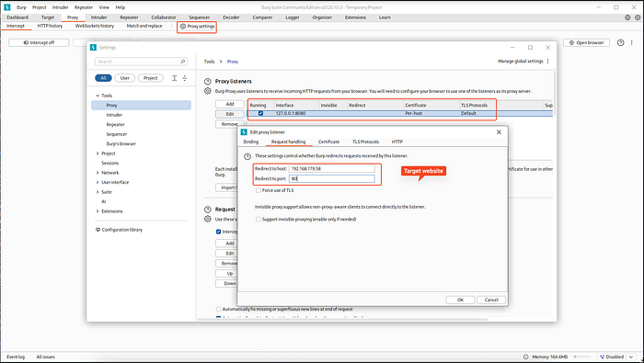644x363 pixels.
Task: Enable Force use of TLS checkbox
Action: click(x=258, y=190)
